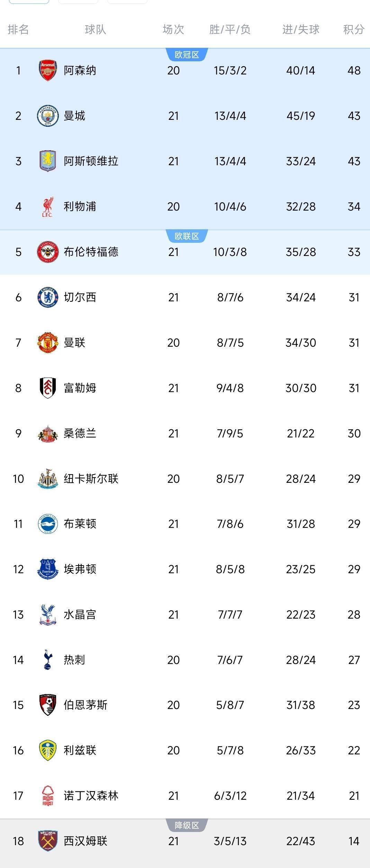370x868 pixels.
Task: Tap the 欧联区 zone label
Action: [187, 236]
